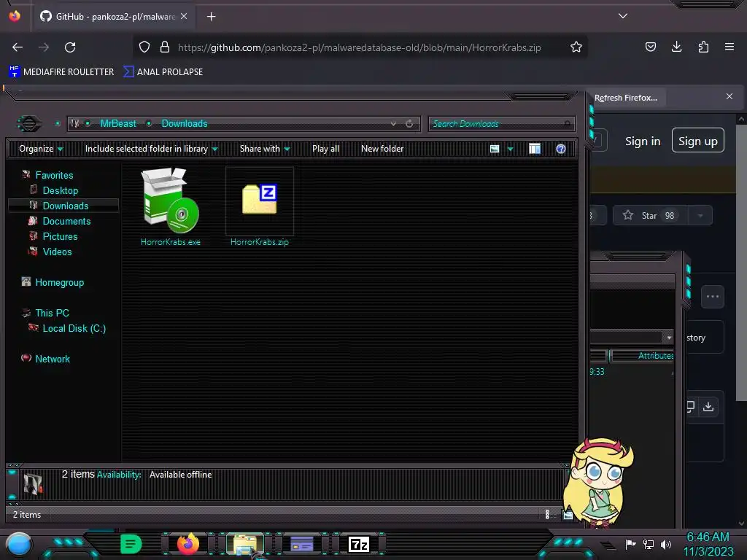
Task: Open Firefox extensions menu
Action: point(703,47)
